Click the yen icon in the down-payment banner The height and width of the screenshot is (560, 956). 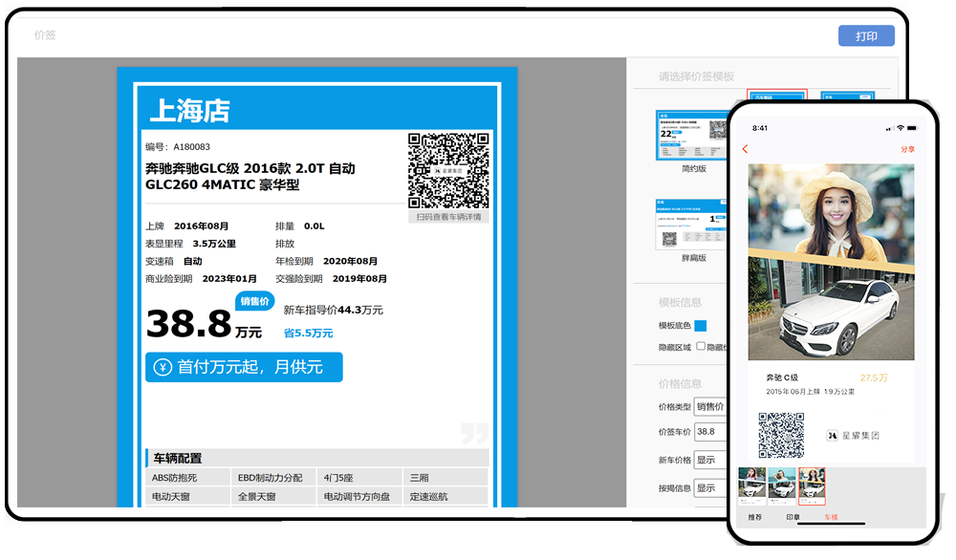(x=163, y=368)
